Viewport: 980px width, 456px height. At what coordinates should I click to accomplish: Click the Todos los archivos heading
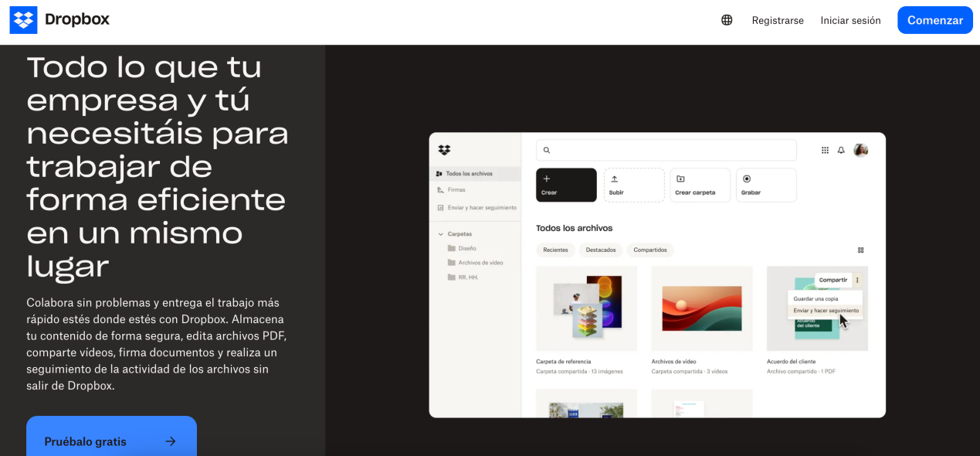click(574, 228)
